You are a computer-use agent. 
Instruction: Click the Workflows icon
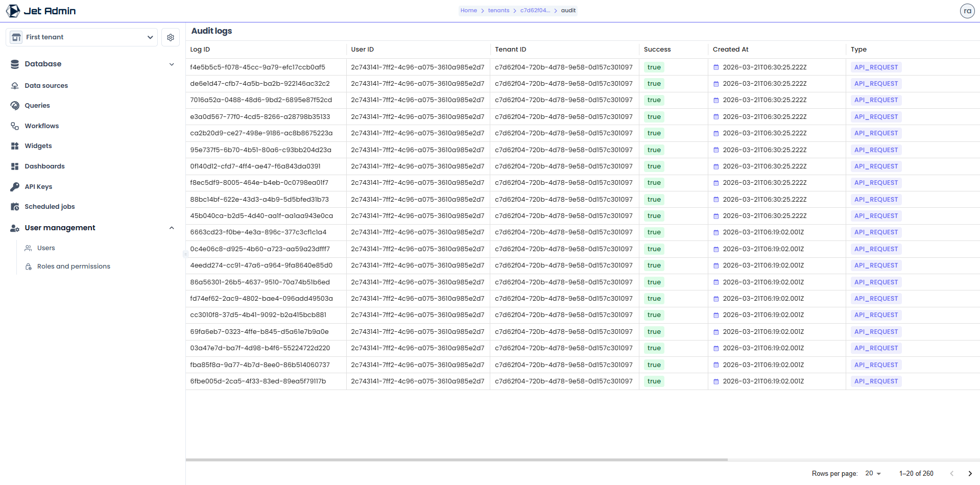tap(14, 126)
